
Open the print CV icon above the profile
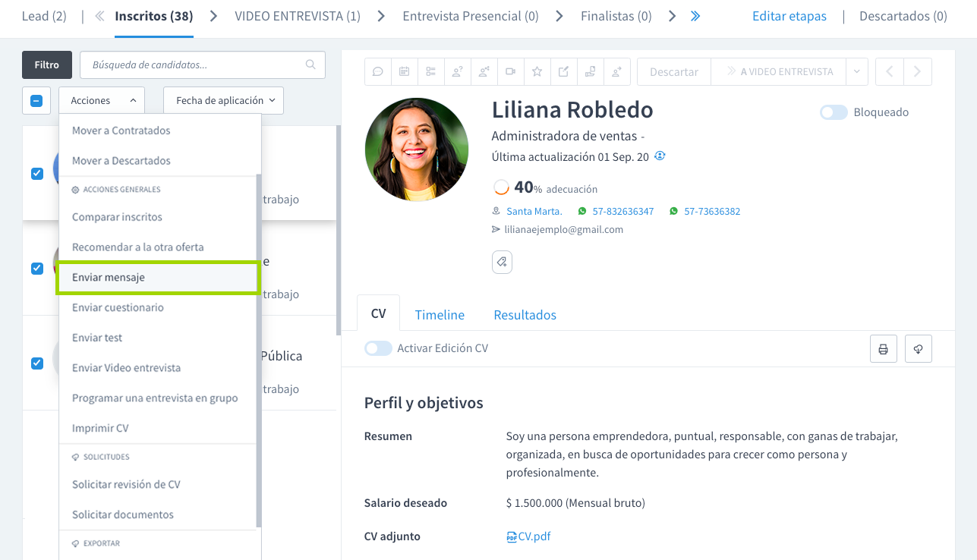click(x=883, y=348)
